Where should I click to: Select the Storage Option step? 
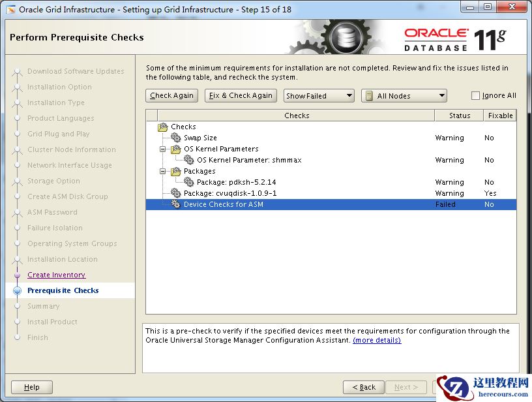(x=53, y=181)
